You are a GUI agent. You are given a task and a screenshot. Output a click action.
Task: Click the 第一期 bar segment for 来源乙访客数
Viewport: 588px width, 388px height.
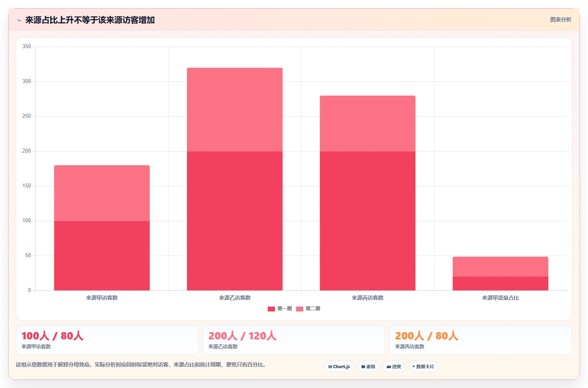[235, 221]
